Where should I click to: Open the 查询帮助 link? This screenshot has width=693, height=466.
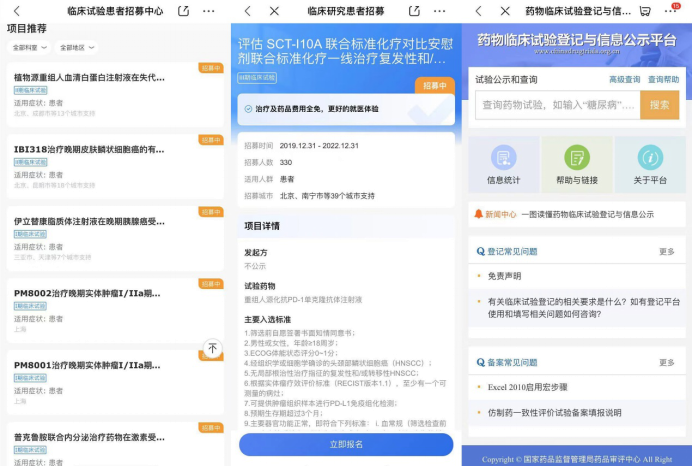pyautogui.click(x=663, y=79)
